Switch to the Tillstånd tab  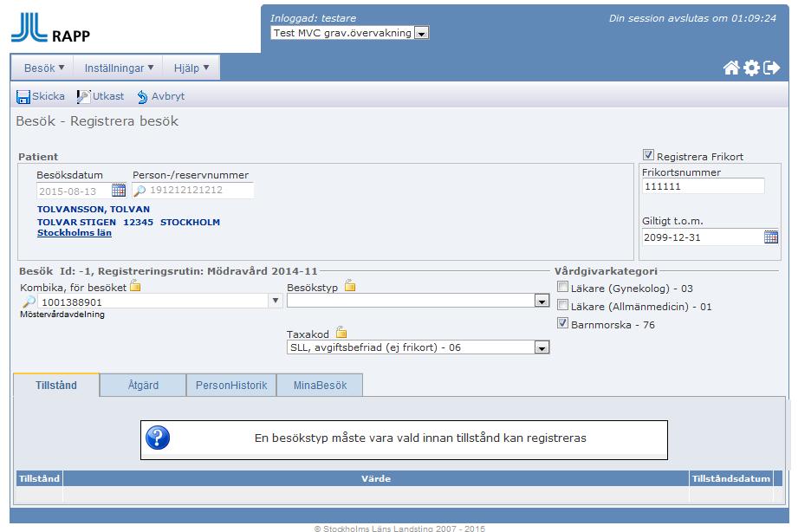[56, 385]
